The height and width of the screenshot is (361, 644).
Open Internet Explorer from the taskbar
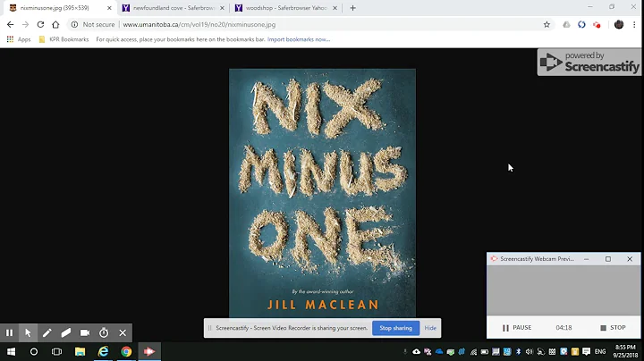[x=103, y=351]
